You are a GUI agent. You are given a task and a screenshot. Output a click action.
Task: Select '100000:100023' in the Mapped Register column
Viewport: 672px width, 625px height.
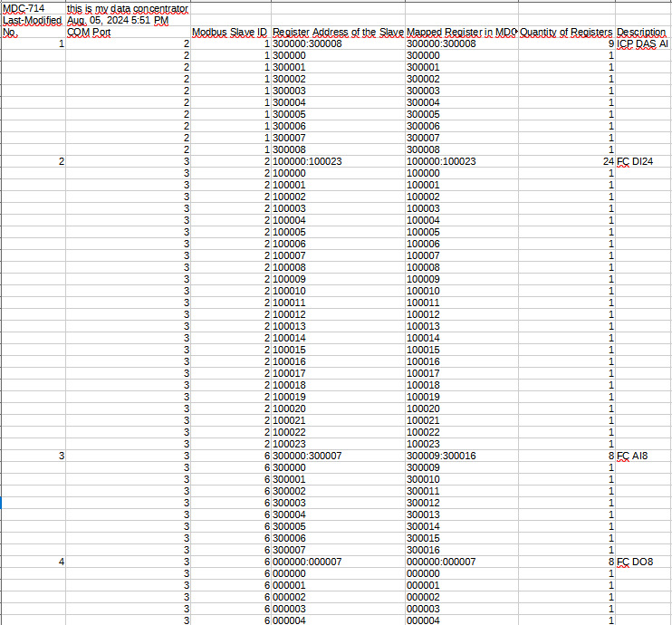coord(462,161)
